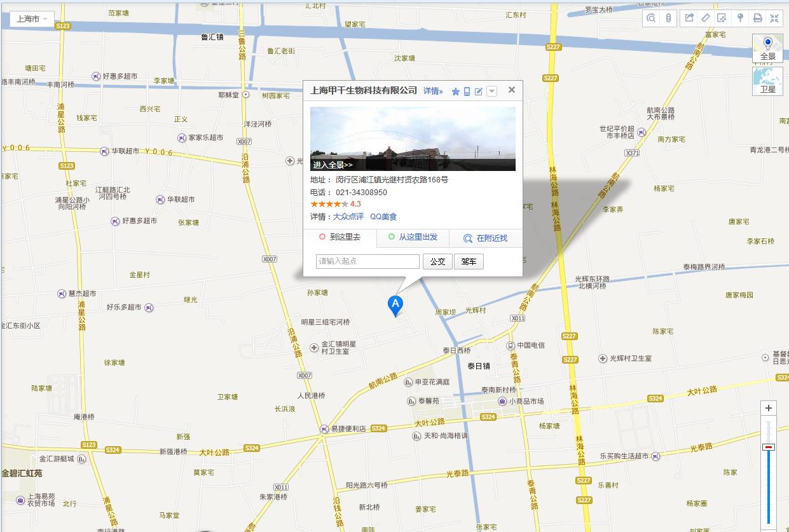Click the blue A location marker

395,306
